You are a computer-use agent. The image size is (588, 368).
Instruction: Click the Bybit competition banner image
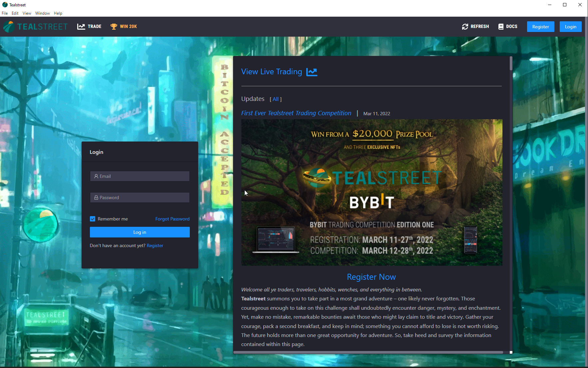point(372,192)
